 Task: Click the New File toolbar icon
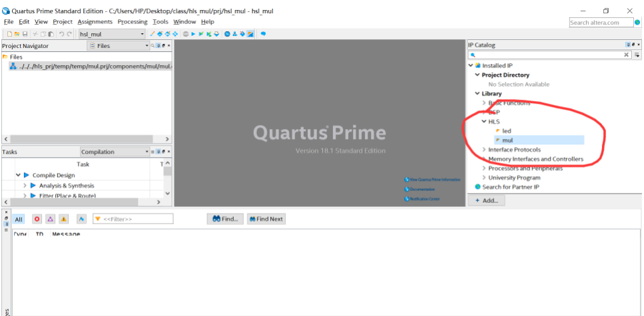[x=10, y=34]
